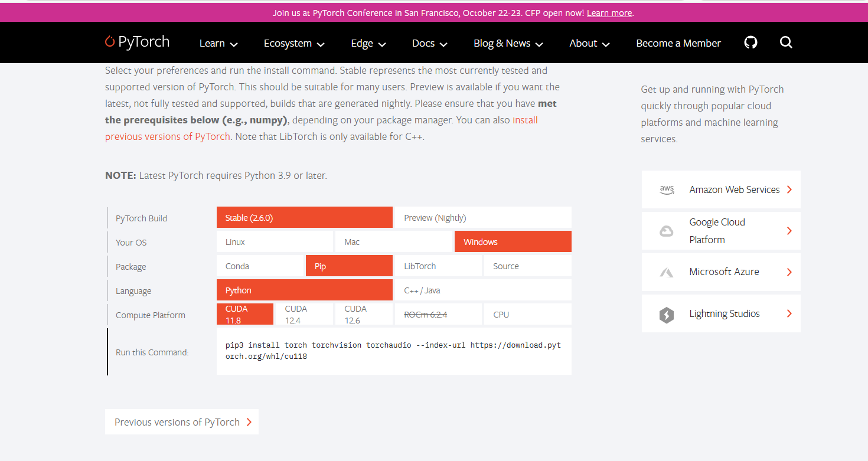Select the Source package option
This screenshot has height=461, width=868.
528,266
